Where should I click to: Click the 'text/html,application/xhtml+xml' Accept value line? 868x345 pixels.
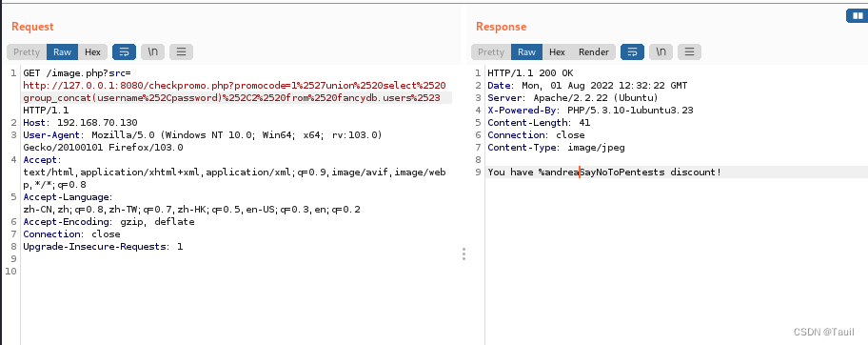pyautogui.click(x=234, y=172)
